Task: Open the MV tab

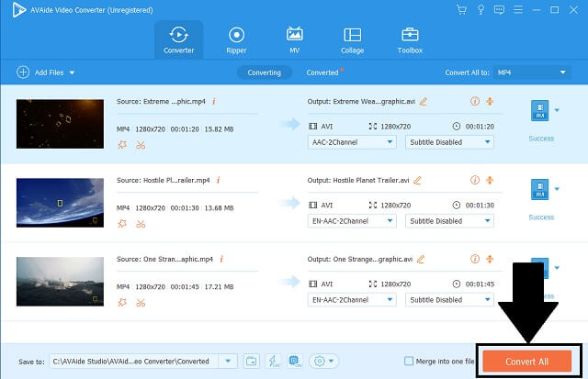Action: (294, 40)
